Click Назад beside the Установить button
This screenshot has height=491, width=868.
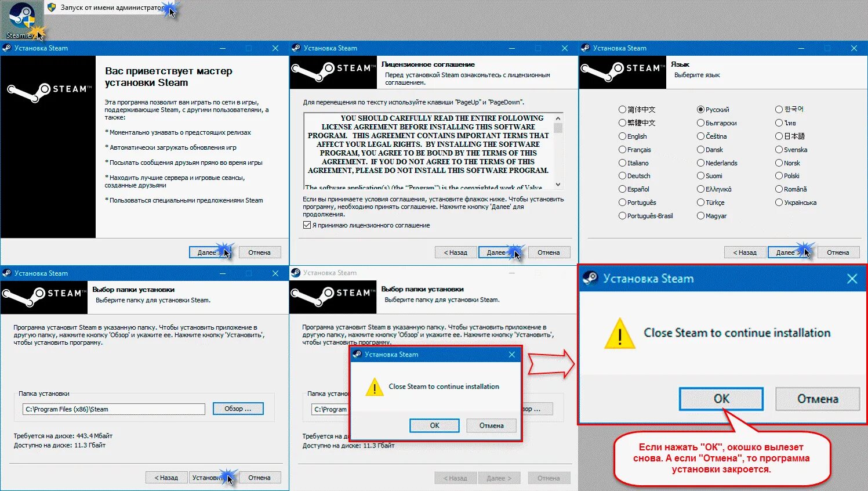166,478
